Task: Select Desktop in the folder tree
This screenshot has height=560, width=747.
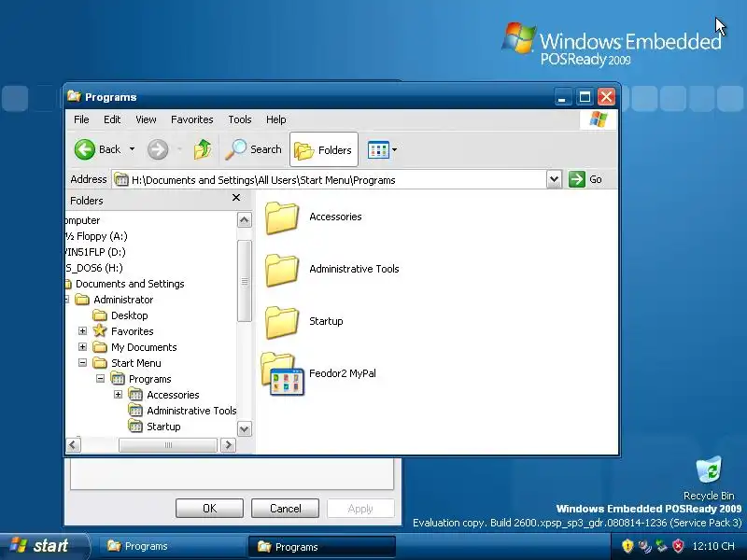Action: 129,315
